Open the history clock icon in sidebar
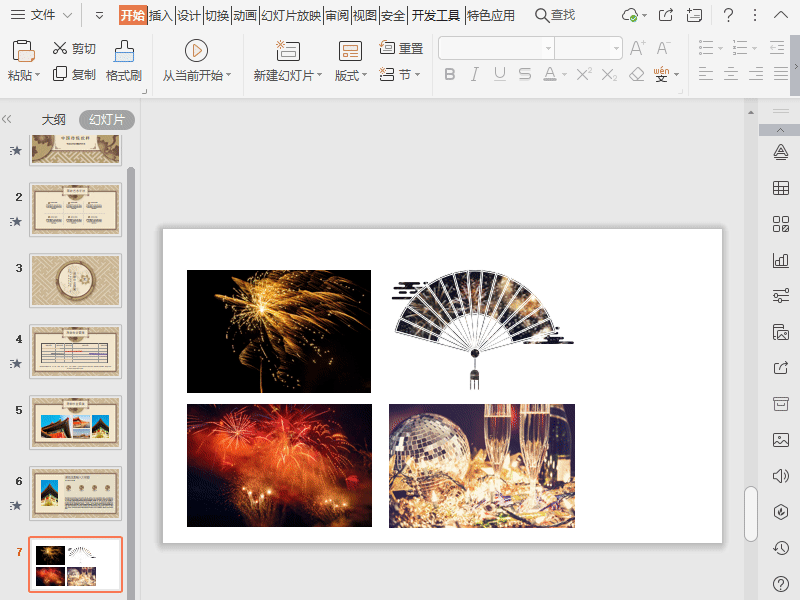Viewport: 800px width, 600px height. pyautogui.click(x=781, y=547)
